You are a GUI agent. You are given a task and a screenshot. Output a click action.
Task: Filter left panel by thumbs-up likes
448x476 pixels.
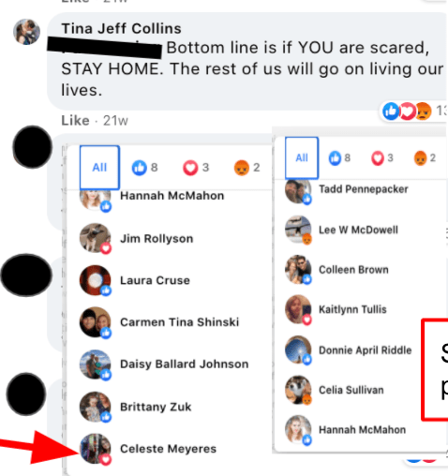(144, 168)
